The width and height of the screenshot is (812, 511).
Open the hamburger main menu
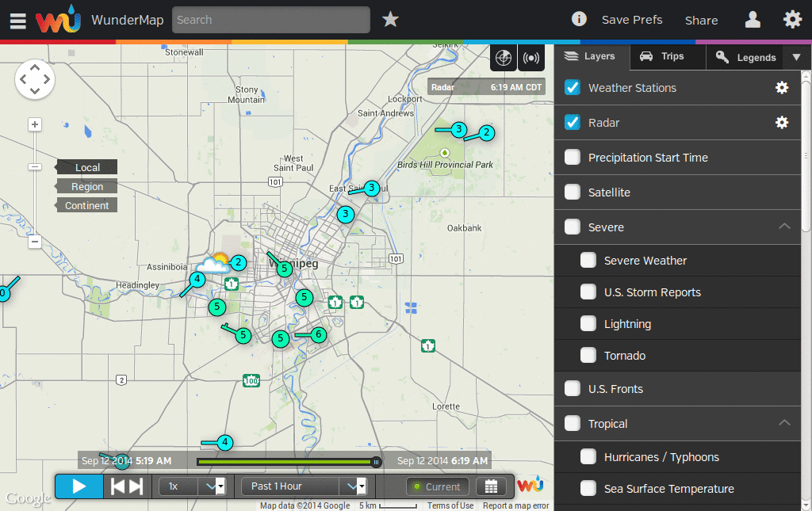18,20
